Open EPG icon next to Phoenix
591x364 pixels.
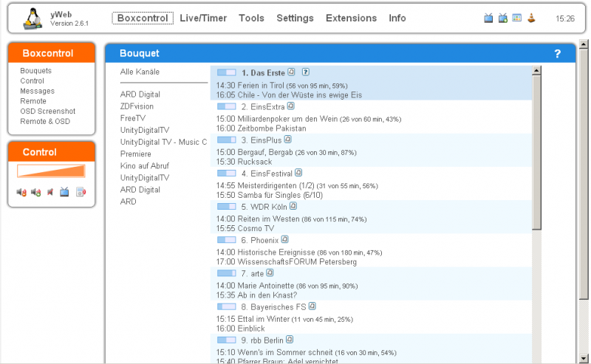pos(285,239)
